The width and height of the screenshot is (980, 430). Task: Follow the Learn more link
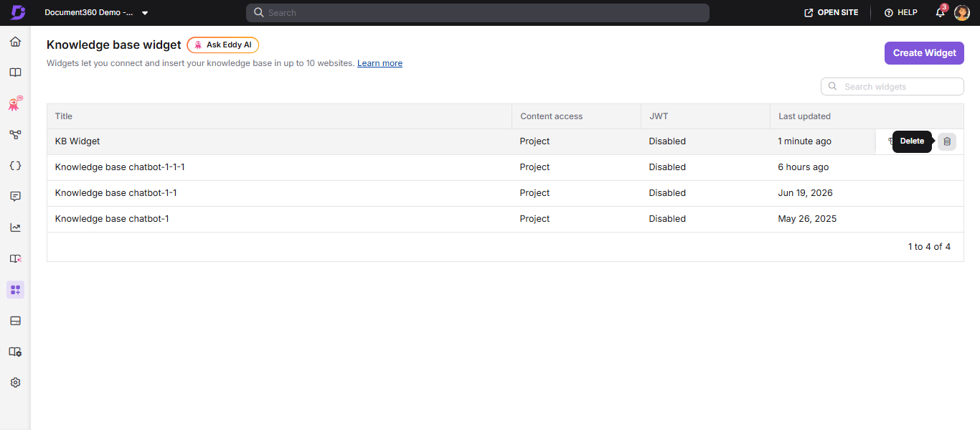click(x=380, y=63)
